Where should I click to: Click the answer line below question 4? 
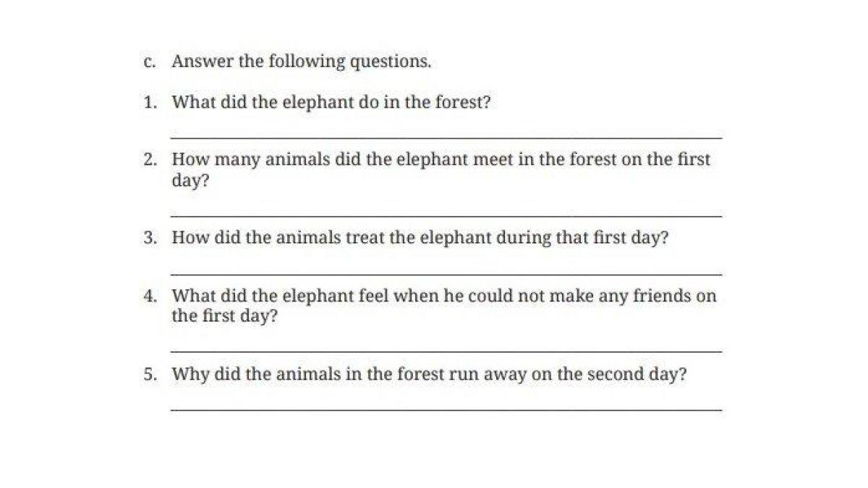coord(446,351)
